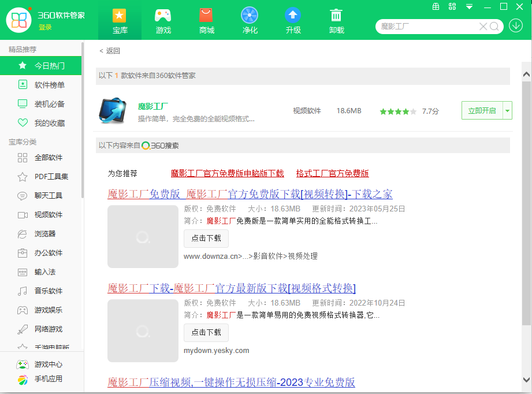
Task: Click the star rating for 魔影工厂
Action: (x=397, y=111)
